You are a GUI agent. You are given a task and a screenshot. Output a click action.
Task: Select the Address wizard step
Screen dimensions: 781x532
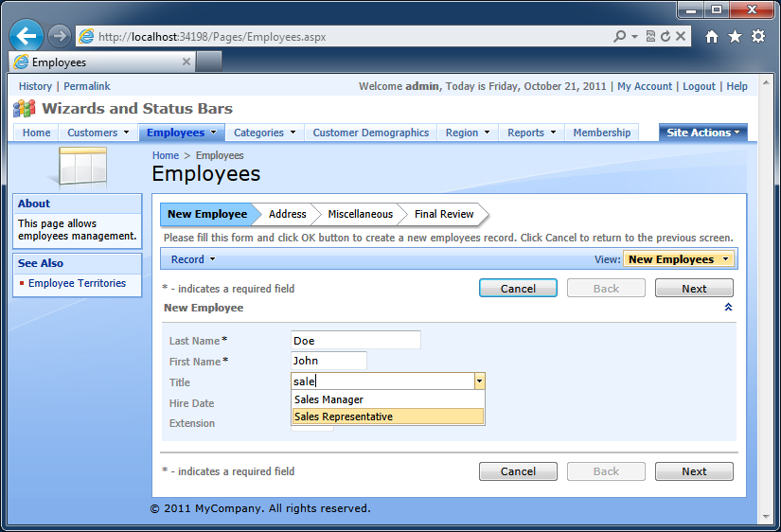click(x=288, y=214)
